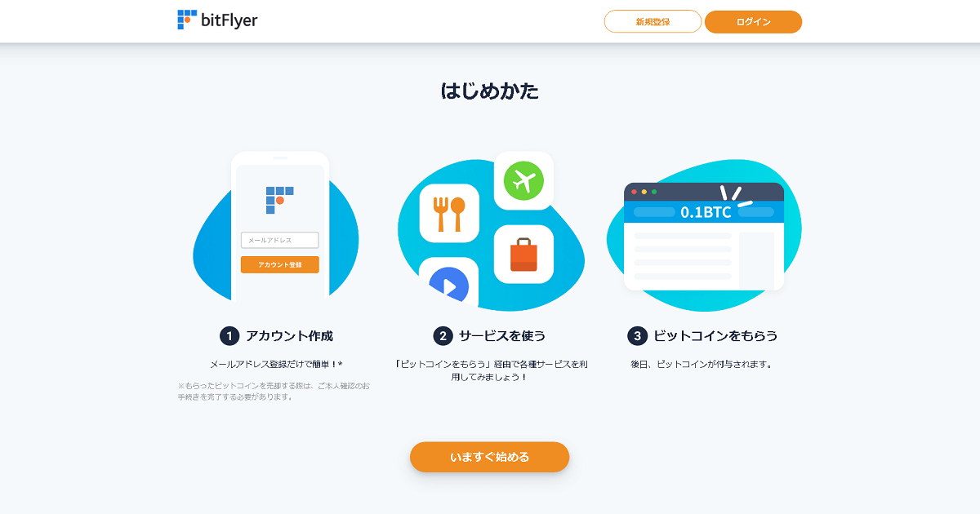Click the はじめかた page title
The width and height of the screenshot is (980, 514).
(490, 91)
